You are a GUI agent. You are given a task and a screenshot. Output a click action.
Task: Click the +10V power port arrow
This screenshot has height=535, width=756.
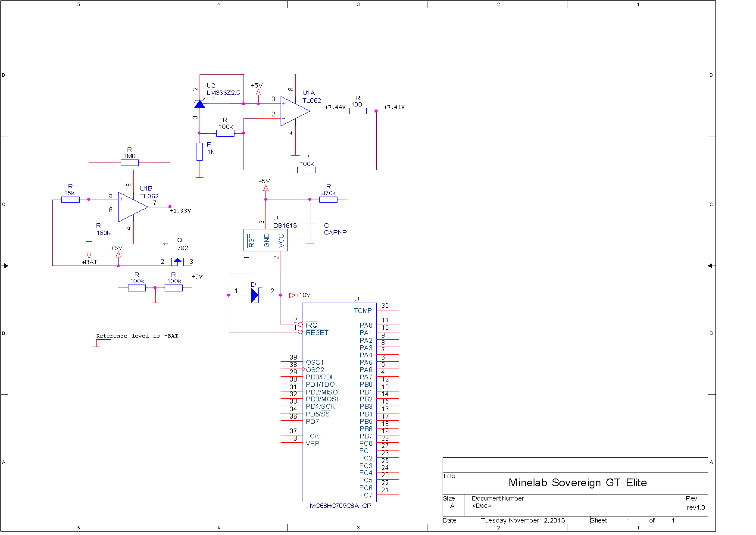[292, 295]
